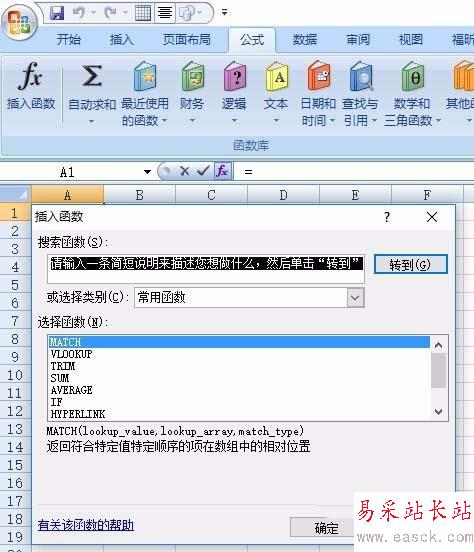Open the 财务 functions book icon
Screen dimensions: 474x552
193,76
